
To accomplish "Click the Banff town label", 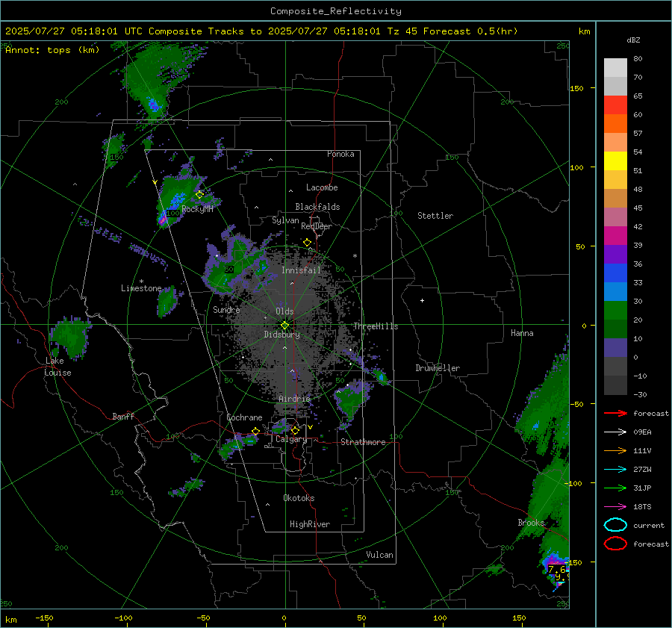I will (123, 417).
